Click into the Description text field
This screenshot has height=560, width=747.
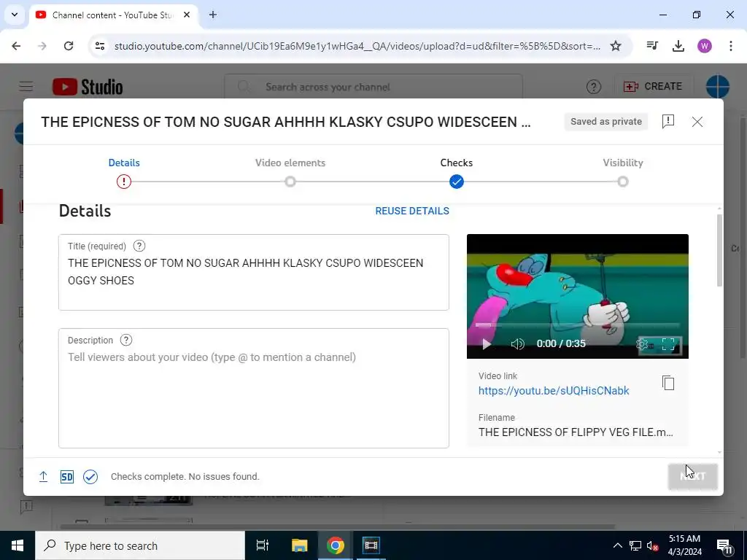click(x=253, y=388)
